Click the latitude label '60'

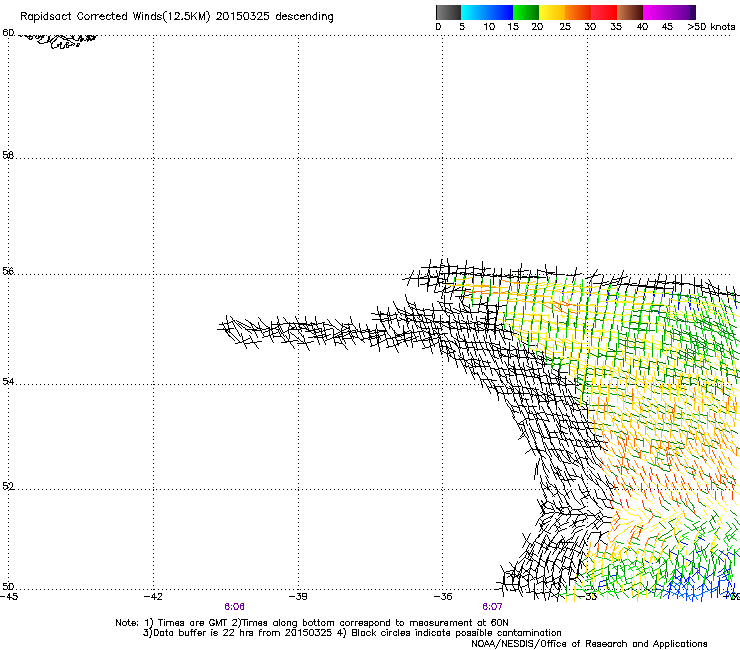pos(8,33)
